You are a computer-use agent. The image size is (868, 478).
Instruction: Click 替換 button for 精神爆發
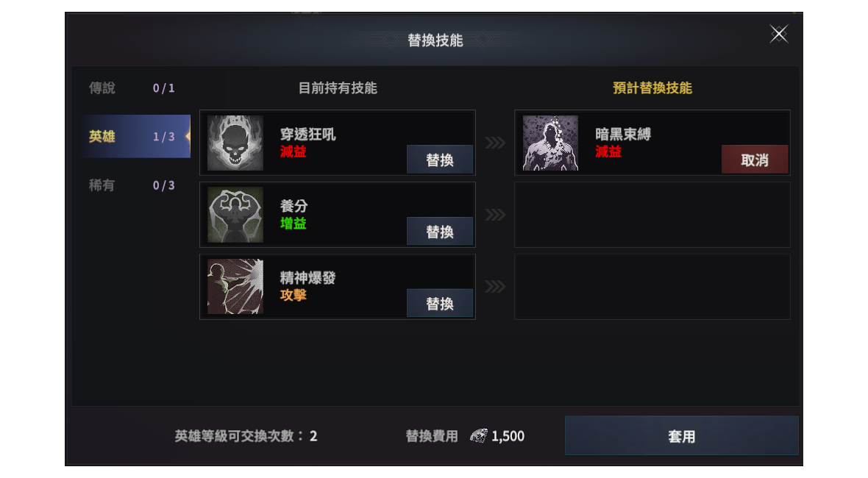(x=440, y=303)
